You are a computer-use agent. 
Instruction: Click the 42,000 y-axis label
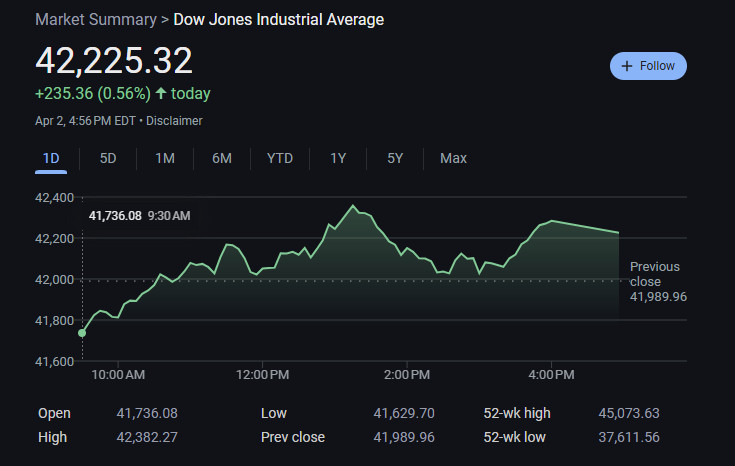(x=54, y=279)
